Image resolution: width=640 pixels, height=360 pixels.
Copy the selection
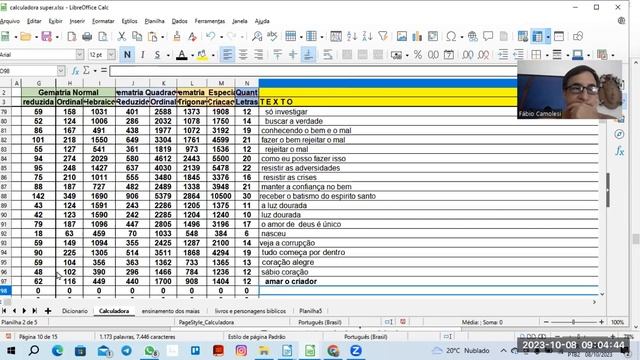pyautogui.click(x=137, y=37)
